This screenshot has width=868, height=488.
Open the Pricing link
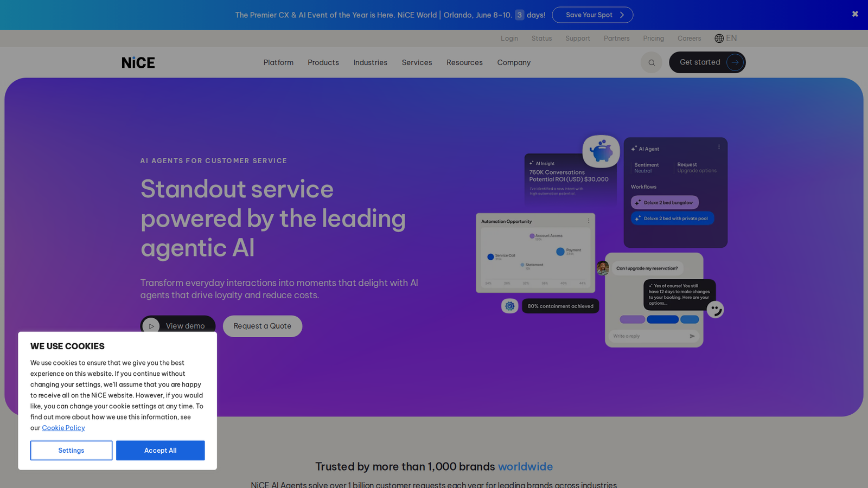654,38
